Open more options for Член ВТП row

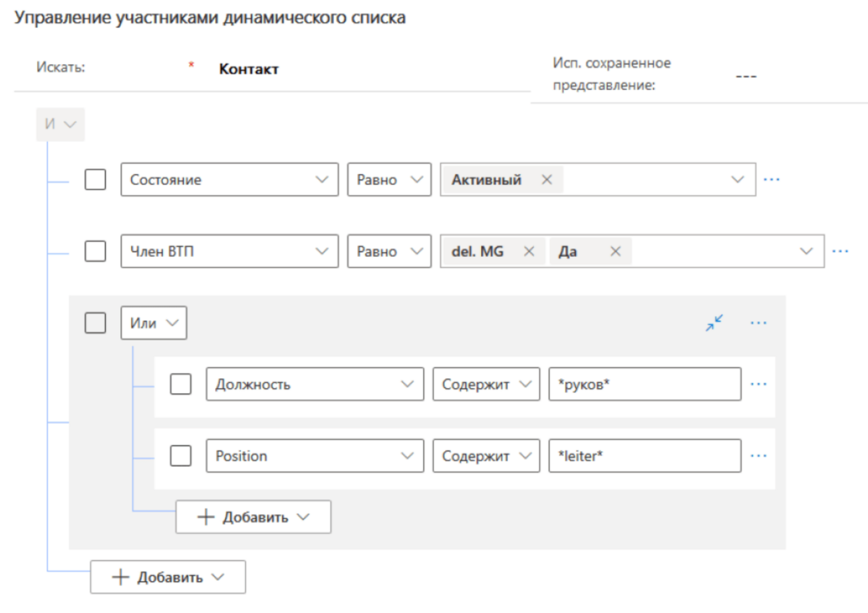tap(840, 251)
